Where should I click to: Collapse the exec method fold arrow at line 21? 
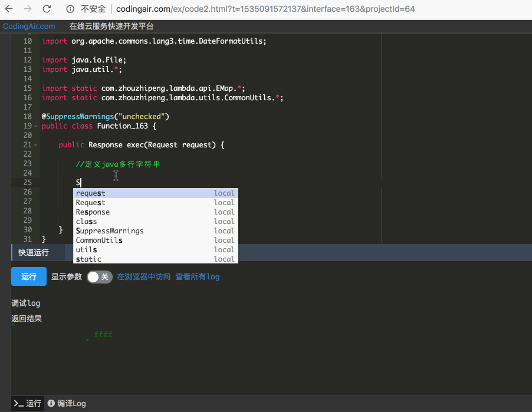(x=35, y=145)
